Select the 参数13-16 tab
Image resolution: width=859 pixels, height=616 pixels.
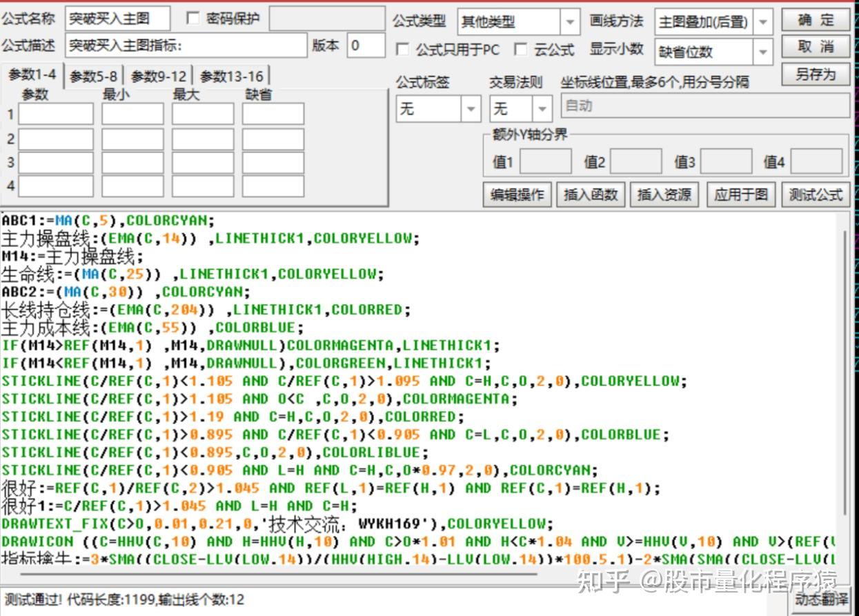(231, 76)
